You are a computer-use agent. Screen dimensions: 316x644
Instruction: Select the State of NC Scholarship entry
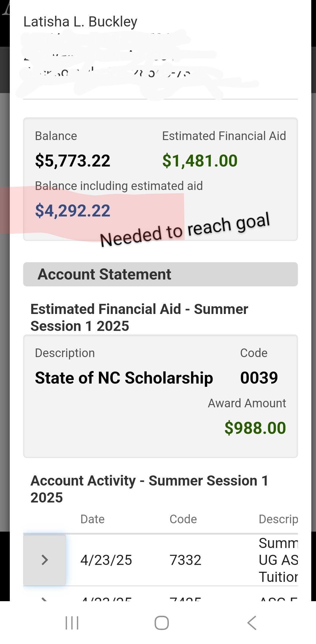(124, 378)
